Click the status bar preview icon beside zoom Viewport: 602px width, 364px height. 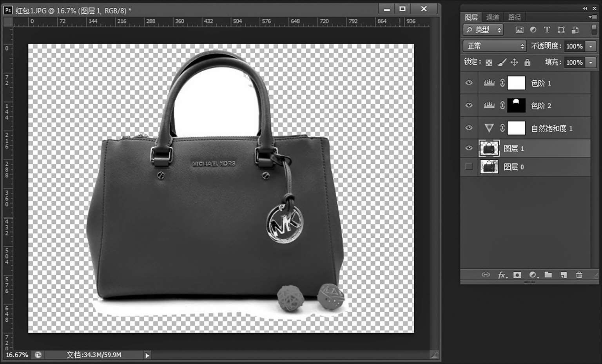[38, 355]
